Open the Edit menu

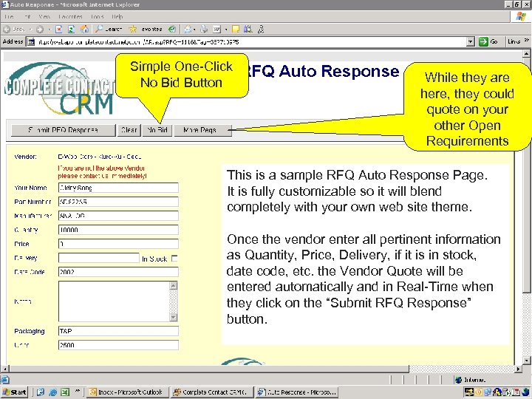point(27,16)
